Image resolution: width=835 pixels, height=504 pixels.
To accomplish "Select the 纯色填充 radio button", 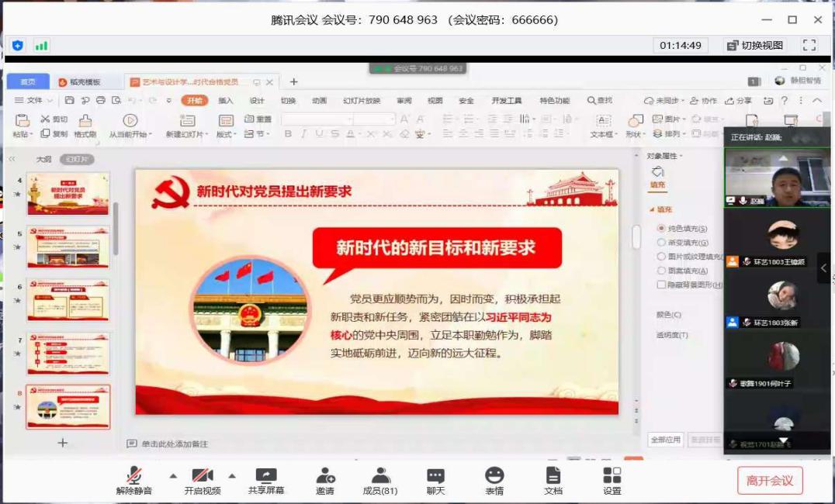I will [x=661, y=229].
